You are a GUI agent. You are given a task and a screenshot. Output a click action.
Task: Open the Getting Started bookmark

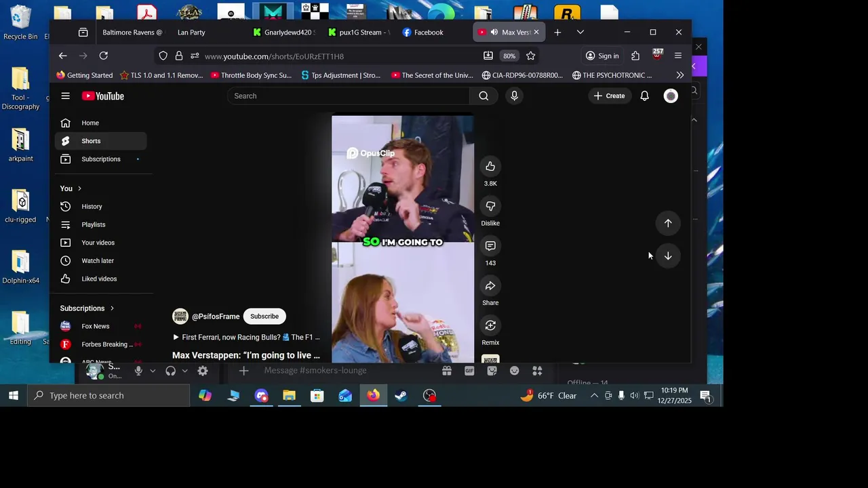pyautogui.click(x=85, y=75)
